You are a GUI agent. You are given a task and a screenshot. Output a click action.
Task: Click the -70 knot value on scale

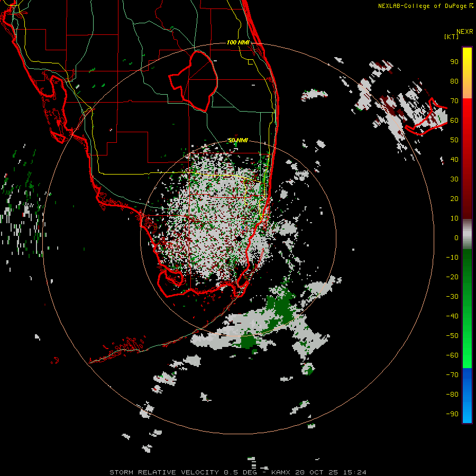[452, 374]
